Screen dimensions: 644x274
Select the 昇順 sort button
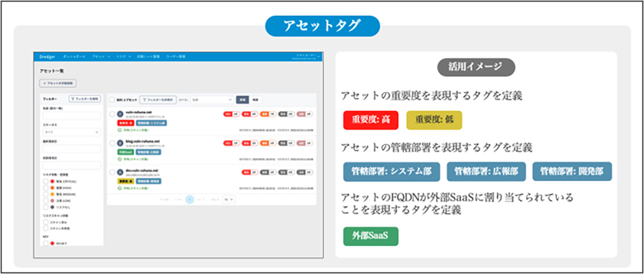click(x=243, y=100)
